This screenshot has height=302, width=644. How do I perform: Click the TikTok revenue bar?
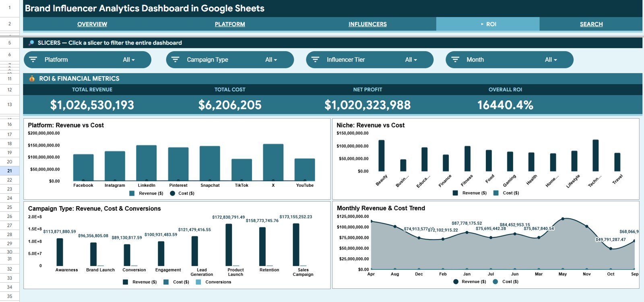click(242, 170)
